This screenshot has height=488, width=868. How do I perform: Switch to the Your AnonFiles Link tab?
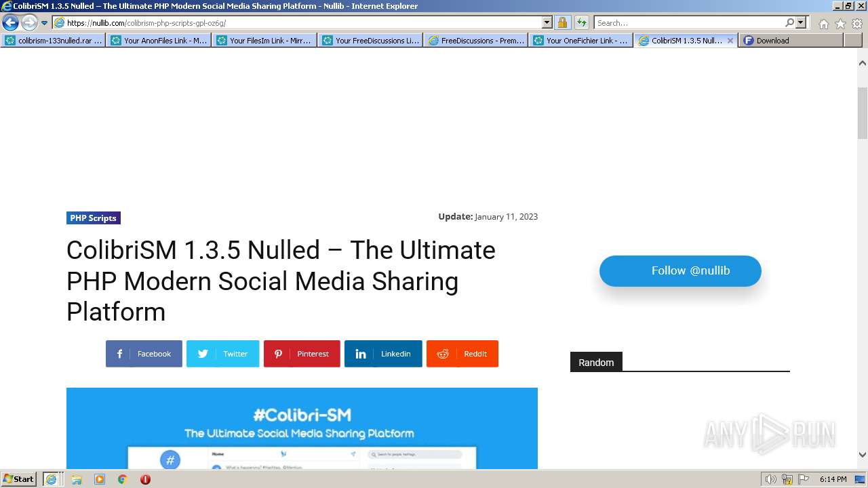159,41
